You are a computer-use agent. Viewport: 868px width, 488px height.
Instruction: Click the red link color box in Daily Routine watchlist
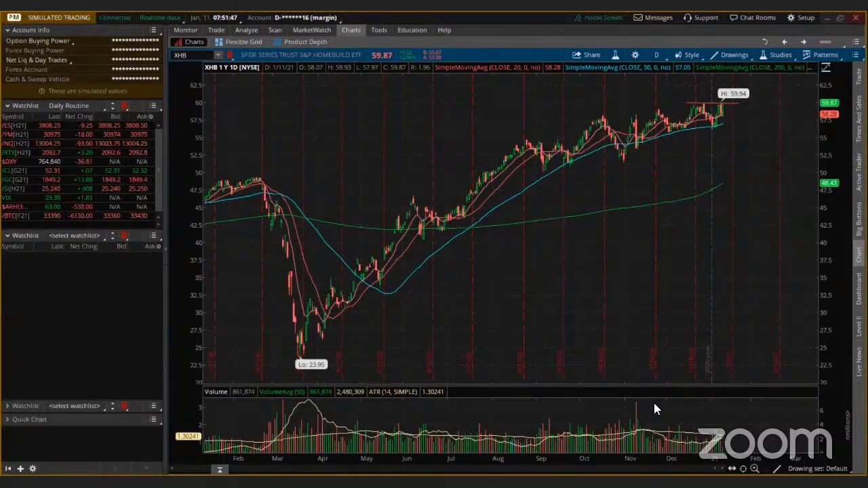click(x=125, y=106)
